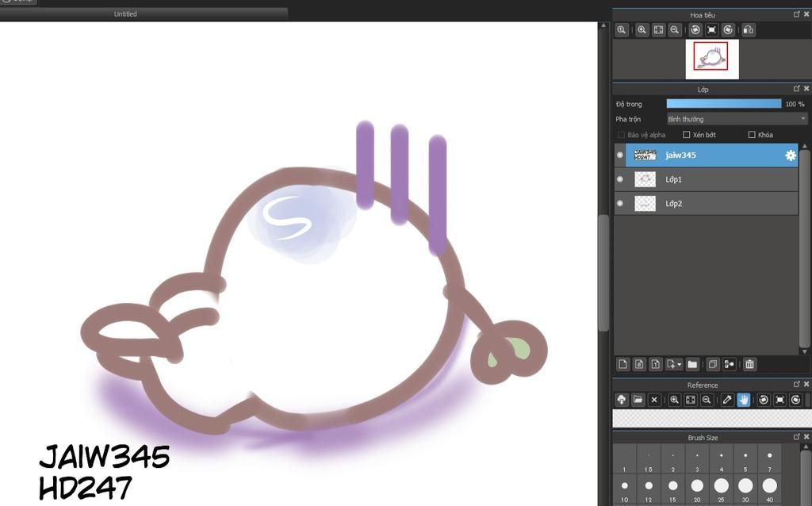Hide the Lớp1 layer
812x506 pixels.
(x=620, y=179)
